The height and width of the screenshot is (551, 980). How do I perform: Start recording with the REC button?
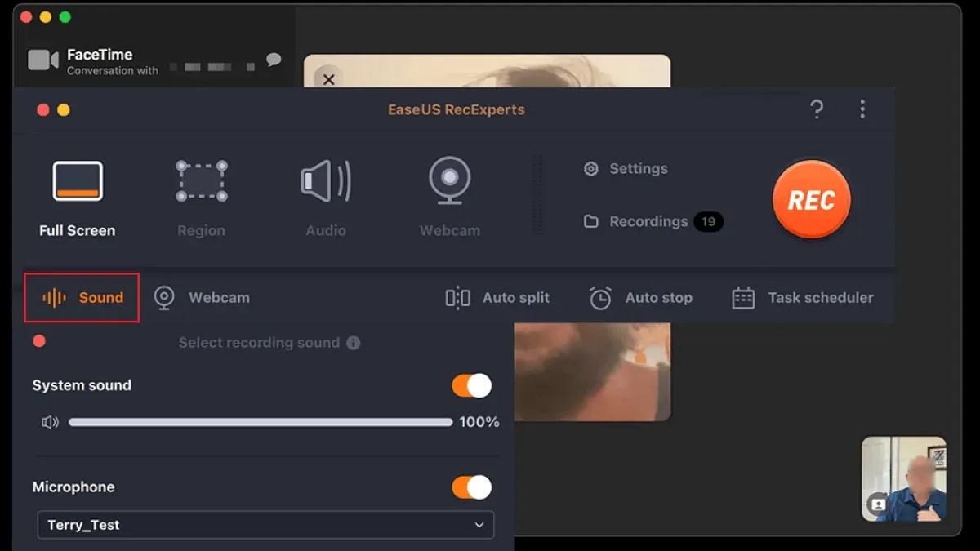pos(811,200)
